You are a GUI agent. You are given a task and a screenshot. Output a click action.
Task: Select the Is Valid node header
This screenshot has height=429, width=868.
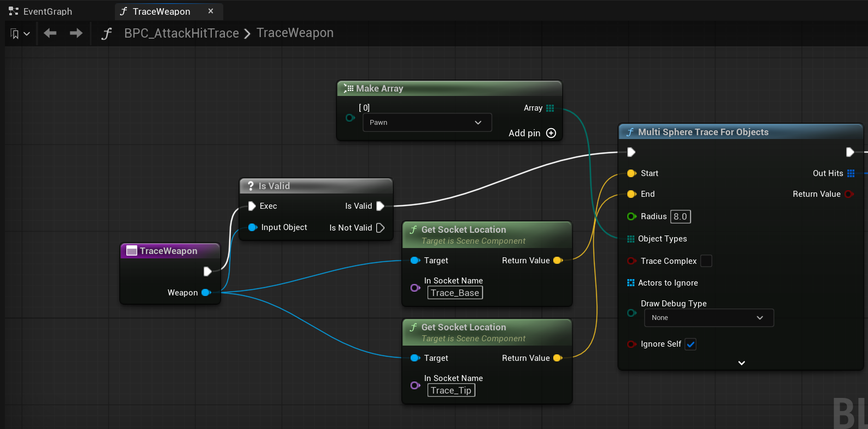[316, 186]
